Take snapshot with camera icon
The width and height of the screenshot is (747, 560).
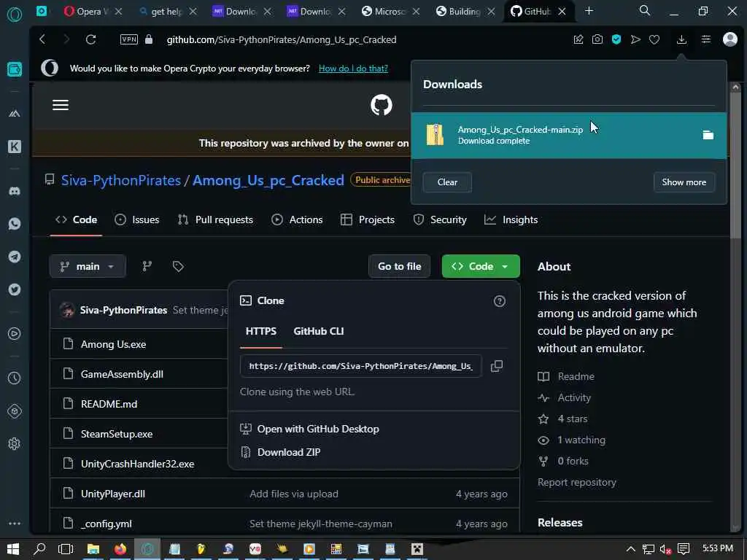[597, 39]
